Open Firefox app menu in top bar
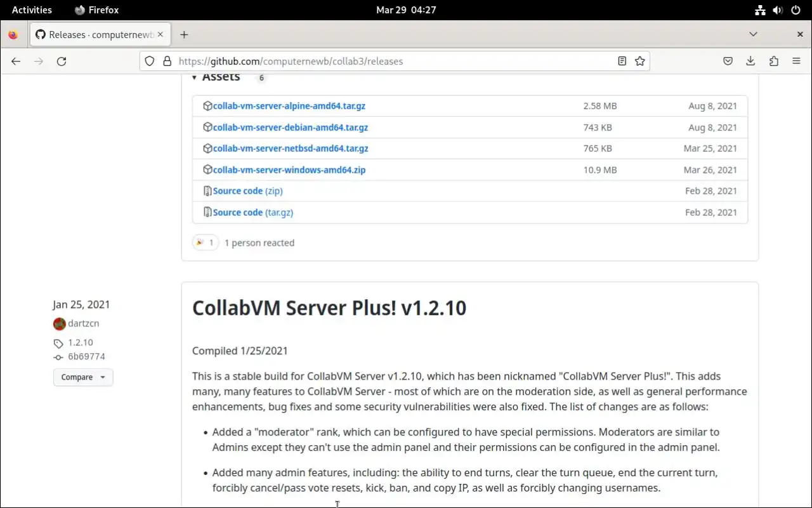The image size is (812, 508). pyautogui.click(x=97, y=10)
